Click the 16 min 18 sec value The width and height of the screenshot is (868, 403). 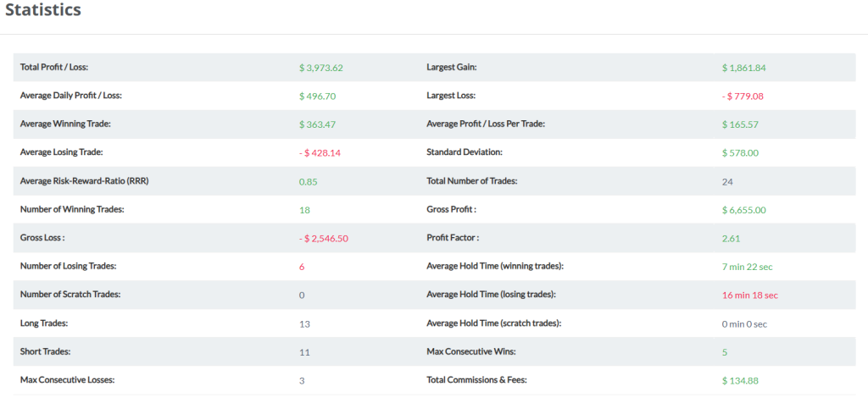[x=750, y=295]
